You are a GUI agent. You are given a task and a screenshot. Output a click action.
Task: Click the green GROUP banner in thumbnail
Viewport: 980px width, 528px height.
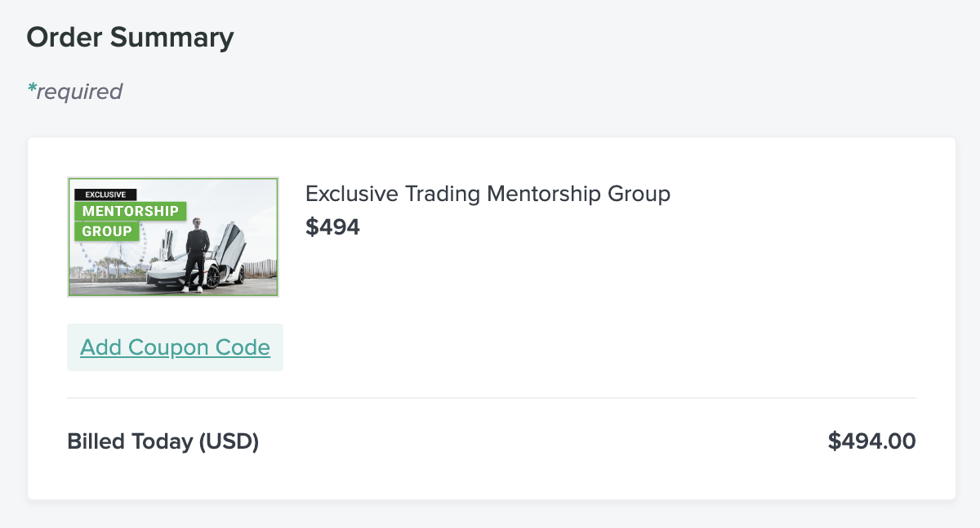click(x=107, y=231)
